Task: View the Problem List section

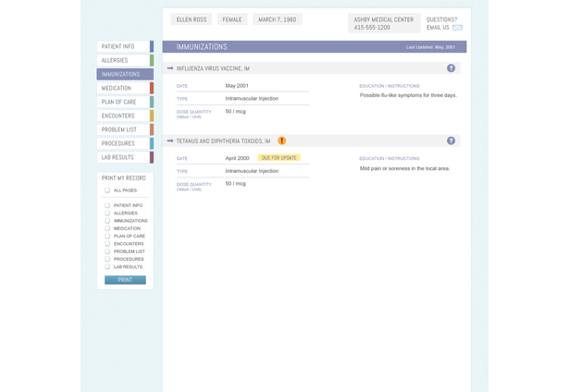Action: click(x=125, y=129)
